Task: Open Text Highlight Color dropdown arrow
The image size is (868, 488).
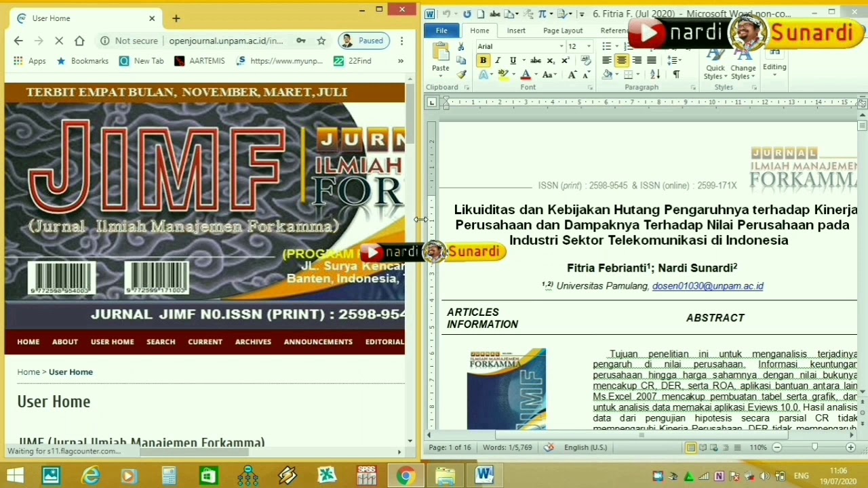Action: point(513,75)
